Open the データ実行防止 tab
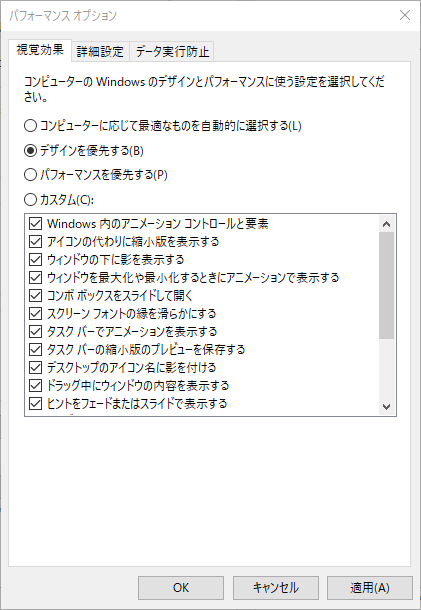421x610 pixels. pyautogui.click(x=172, y=51)
